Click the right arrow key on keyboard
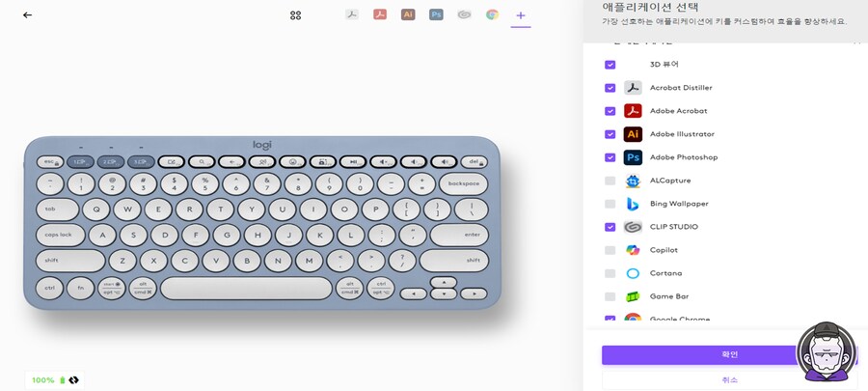The width and height of the screenshot is (868, 391). (474, 294)
